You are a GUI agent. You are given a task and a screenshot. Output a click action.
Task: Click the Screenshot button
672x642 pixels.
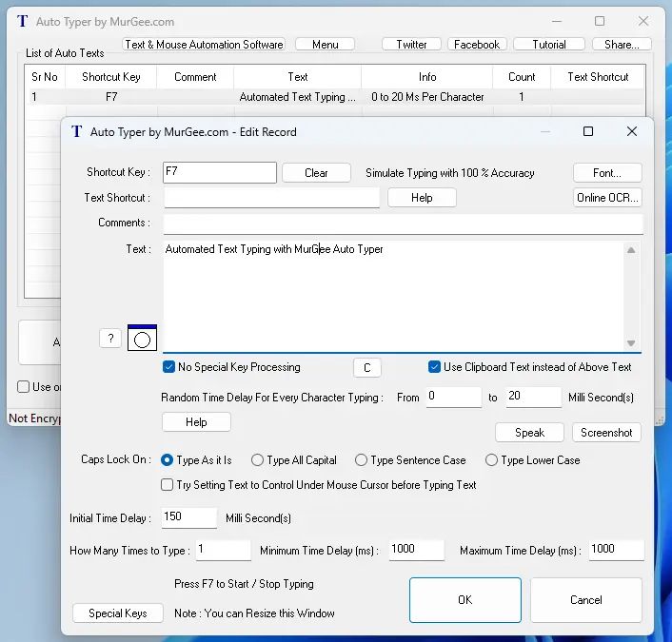[x=606, y=433]
